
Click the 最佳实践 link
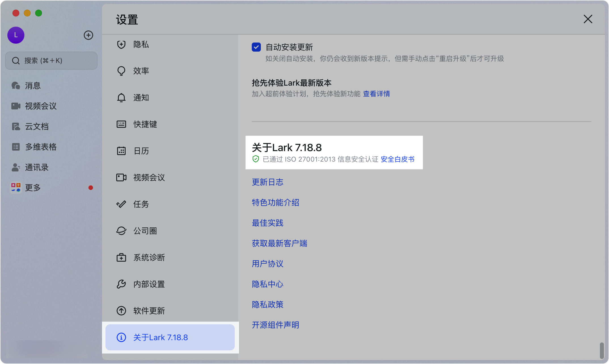pos(268,223)
